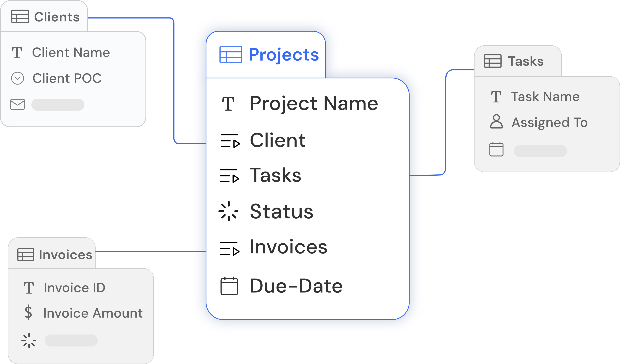This screenshot has height=364, width=620.
Task: Click the placeholder bar next to envelope icon
Action: point(58,105)
